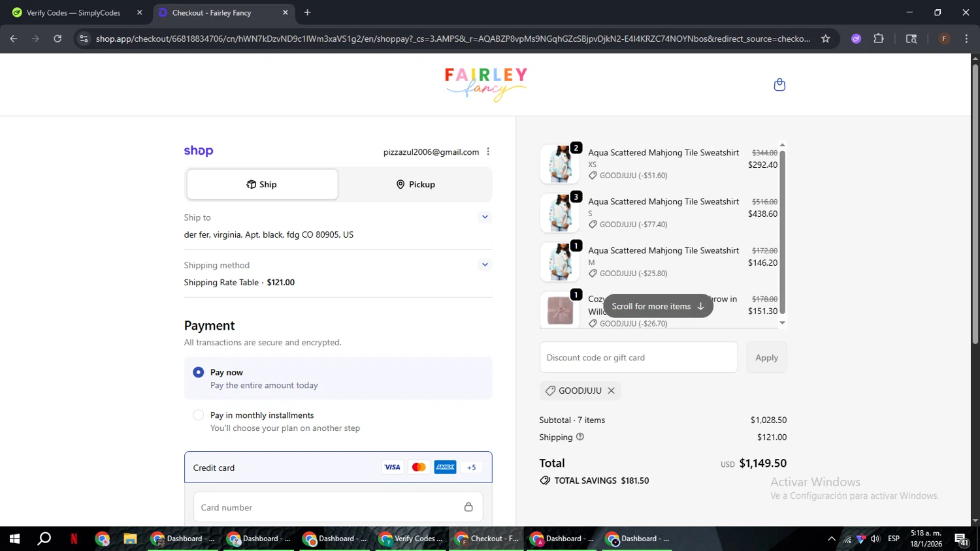Viewport: 980px width, 551px height.
Task: Reload the checkout page
Action: [57, 39]
